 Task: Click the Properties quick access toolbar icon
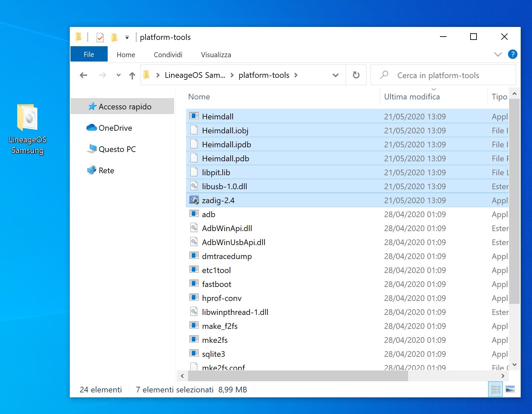click(x=100, y=37)
